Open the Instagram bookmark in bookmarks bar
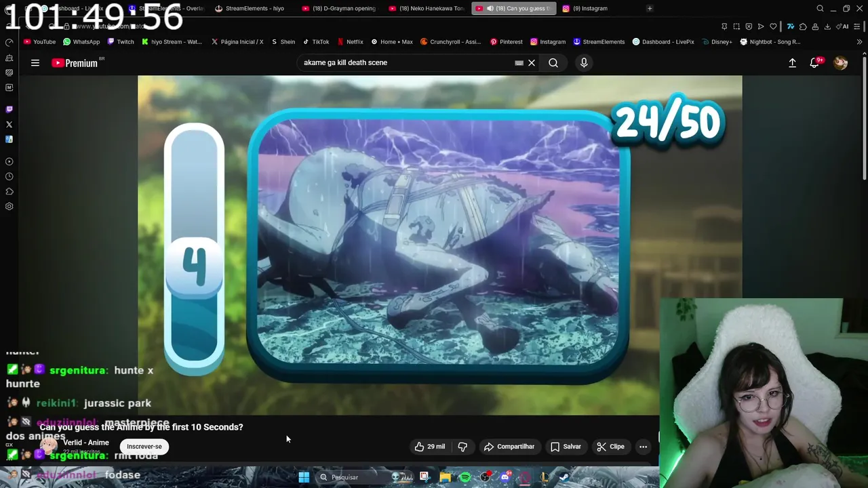 tap(548, 41)
